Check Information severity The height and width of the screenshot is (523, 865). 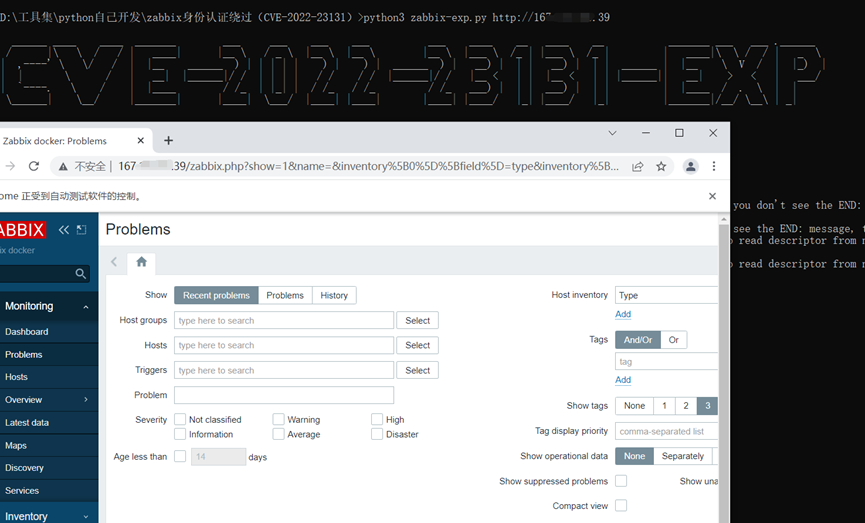click(x=180, y=434)
